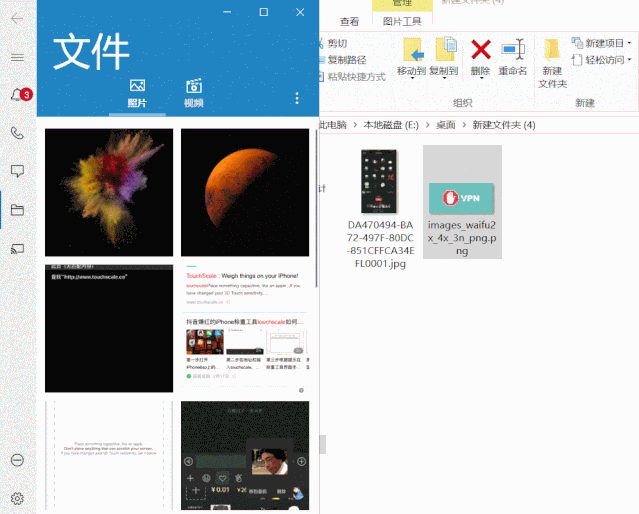Open the messages chat bubble icon
Screen dimensions: 639x514
pyautogui.click(x=17, y=171)
